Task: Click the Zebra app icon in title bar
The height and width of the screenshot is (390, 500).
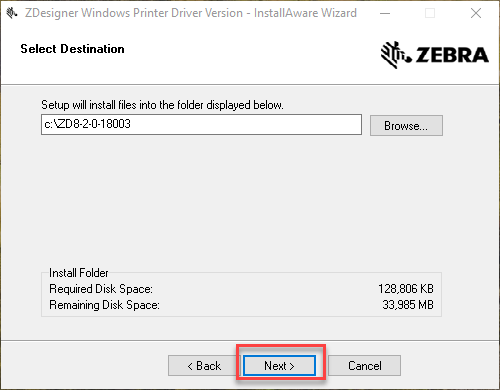Action: [x=12, y=13]
